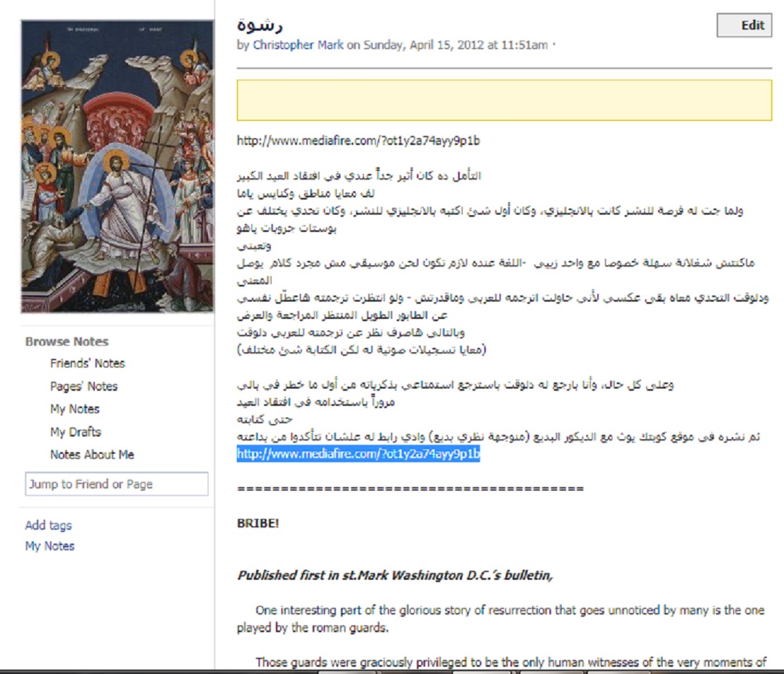Click the Browse Notes heading
This screenshot has width=784, height=674.
[x=67, y=342]
